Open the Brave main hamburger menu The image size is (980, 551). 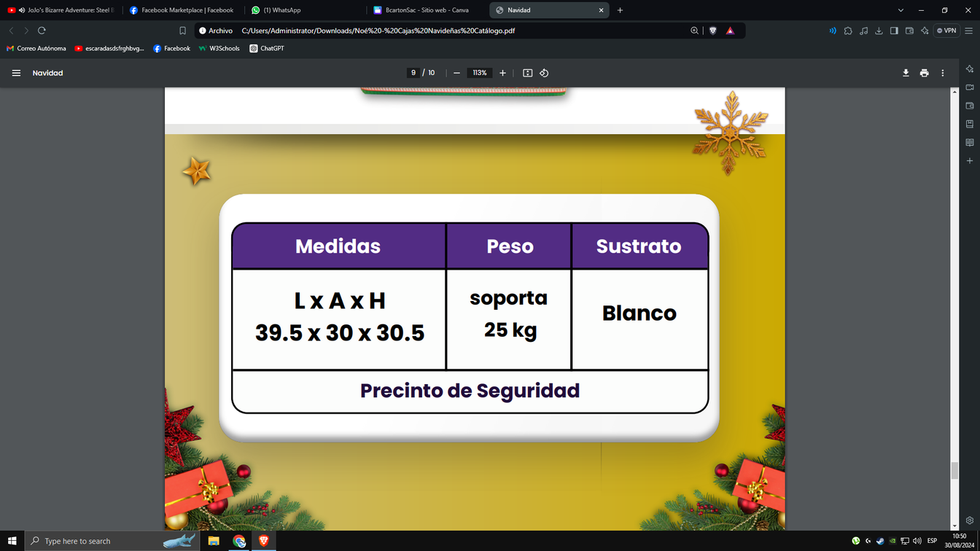pyautogui.click(x=968, y=31)
